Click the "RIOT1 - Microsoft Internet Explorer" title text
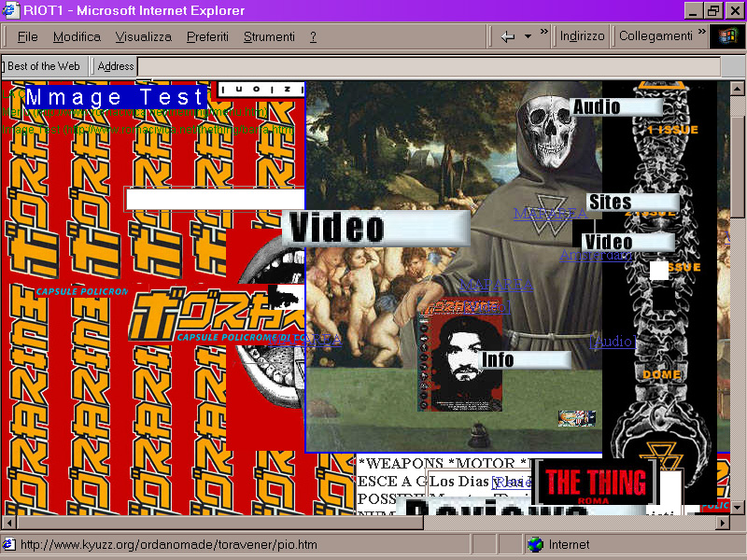 click(x=134, y=10)
